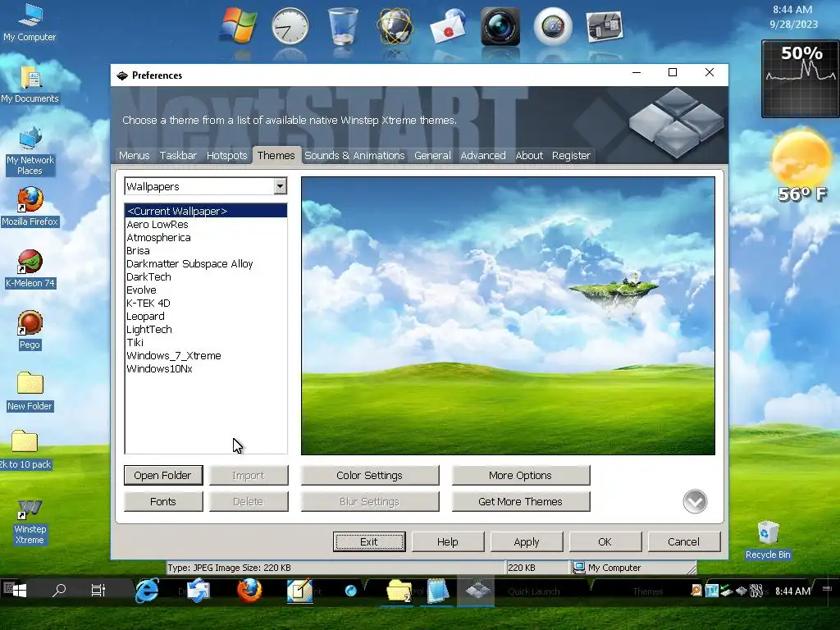Click the glass recycle bin dock icon

click(x=343, y=25)
